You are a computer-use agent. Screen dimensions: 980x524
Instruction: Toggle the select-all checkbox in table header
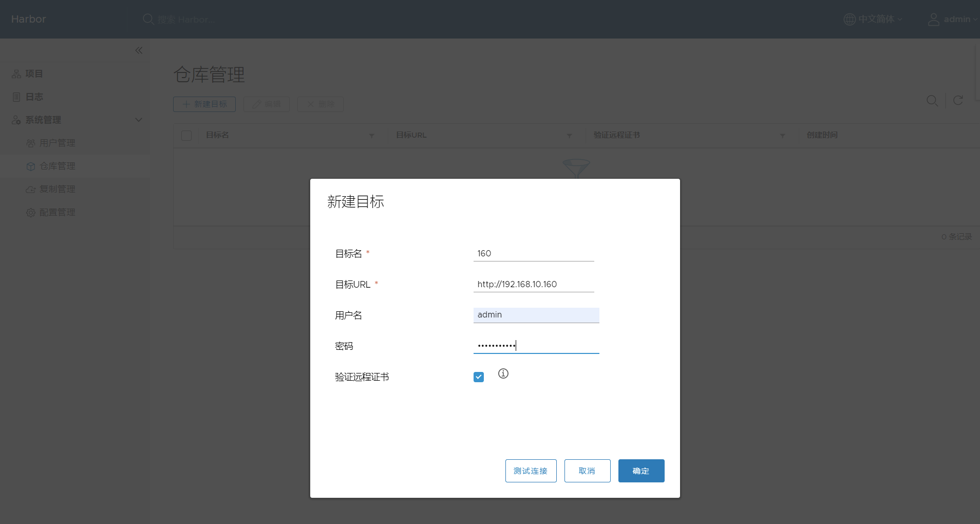coord(186,136)
